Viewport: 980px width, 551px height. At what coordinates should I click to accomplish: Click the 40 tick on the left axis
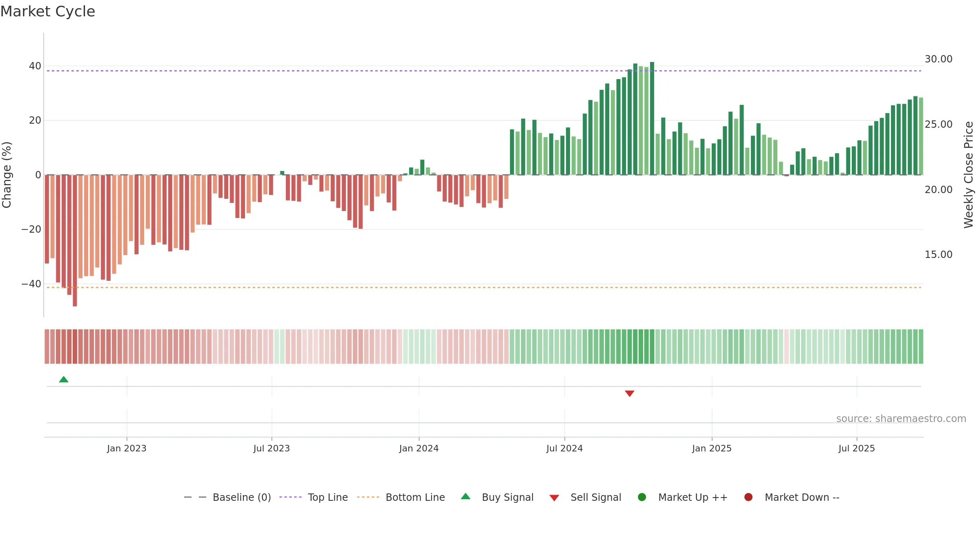point(35,66)
